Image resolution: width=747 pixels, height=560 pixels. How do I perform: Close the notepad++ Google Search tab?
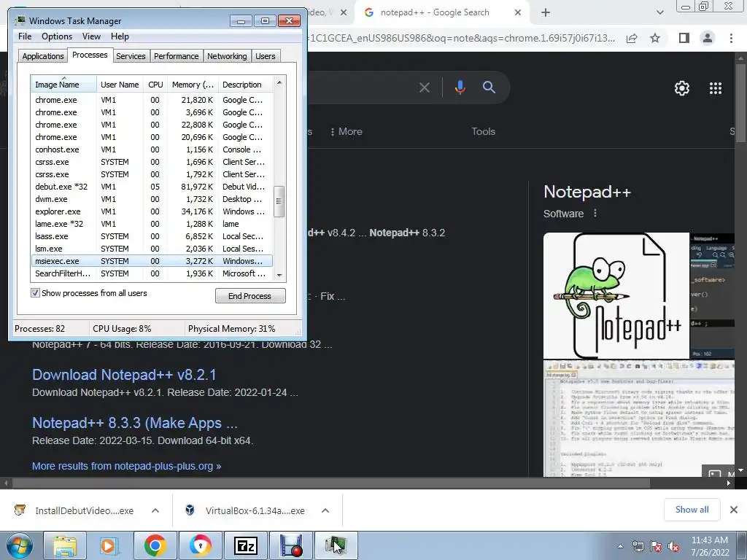click(x=518, y=13)
